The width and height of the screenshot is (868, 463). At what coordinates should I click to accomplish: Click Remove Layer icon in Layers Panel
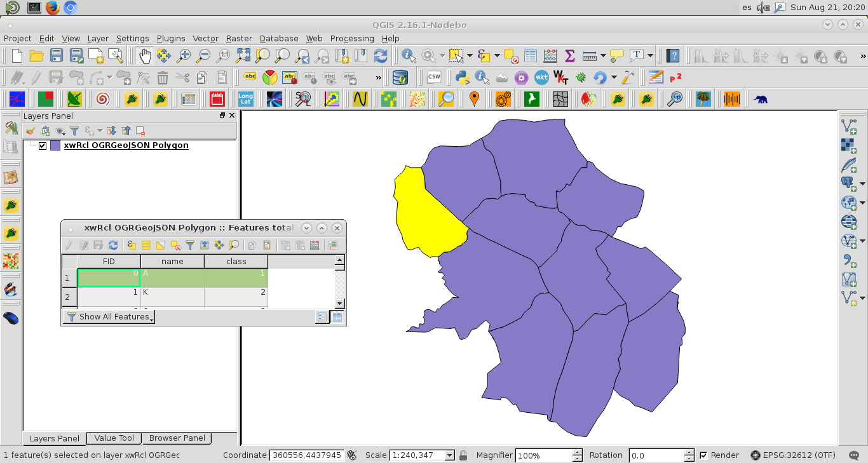click(140, 131)
